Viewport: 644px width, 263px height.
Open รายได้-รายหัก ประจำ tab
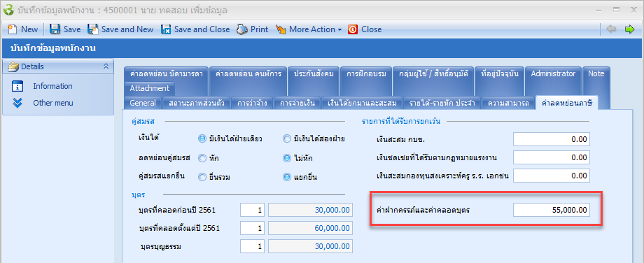pyautogui.click(x=442, y=103)
